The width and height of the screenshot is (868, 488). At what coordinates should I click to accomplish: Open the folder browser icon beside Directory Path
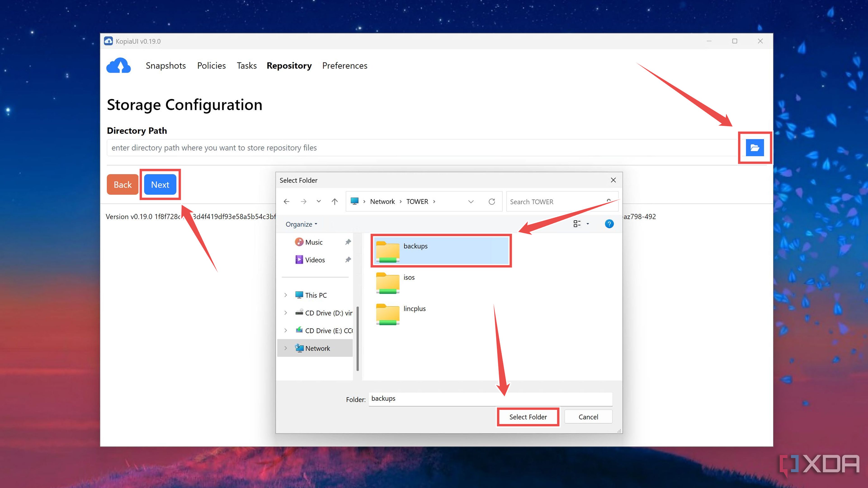755,148
